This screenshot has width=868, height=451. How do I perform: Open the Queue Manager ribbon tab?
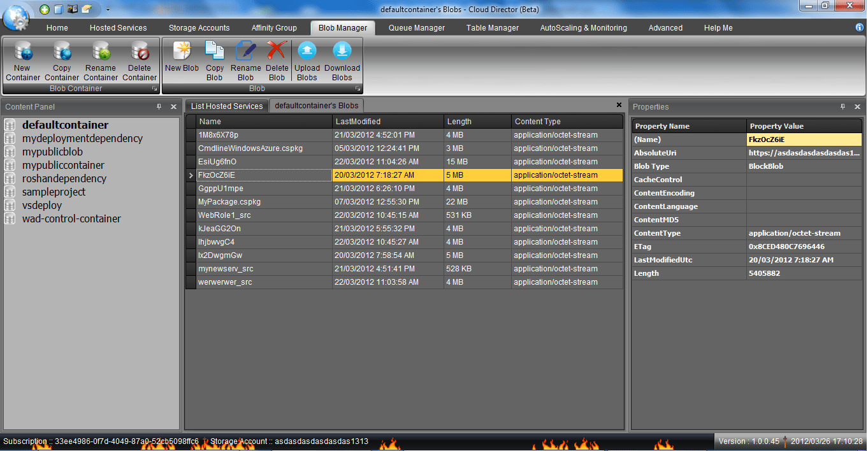pyautogui.click(x=416, y=28)
